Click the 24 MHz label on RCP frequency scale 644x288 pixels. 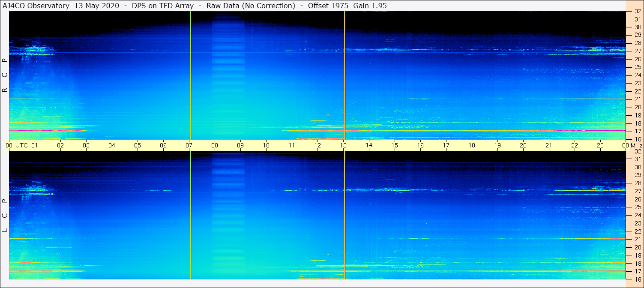(x=638, y=75)
